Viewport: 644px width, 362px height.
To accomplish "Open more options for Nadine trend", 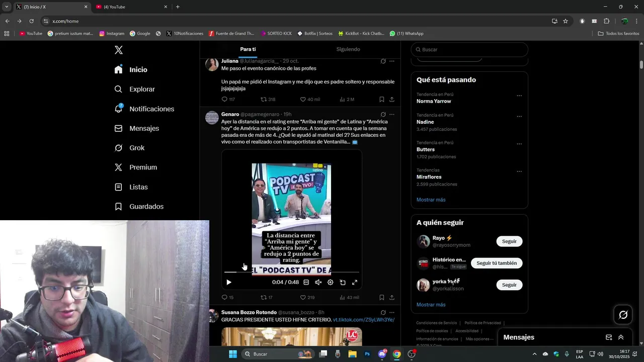I will (x=519, y=116).
